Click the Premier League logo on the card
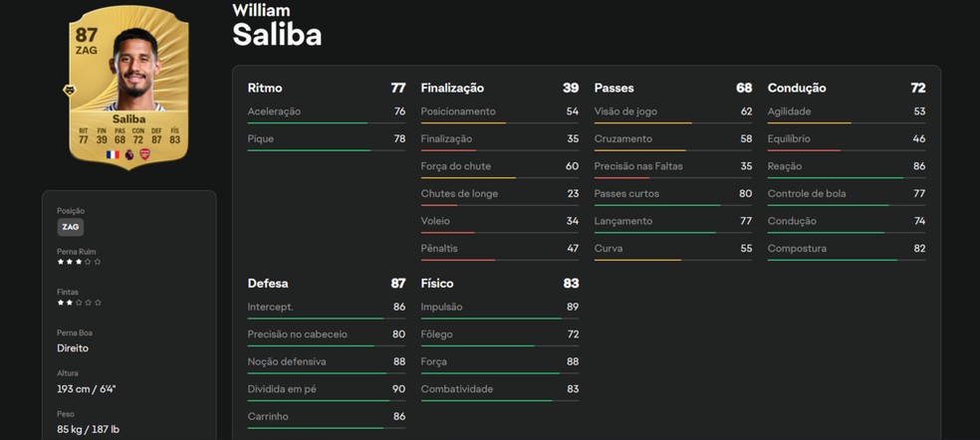The image size is (980, 440). 128,154
